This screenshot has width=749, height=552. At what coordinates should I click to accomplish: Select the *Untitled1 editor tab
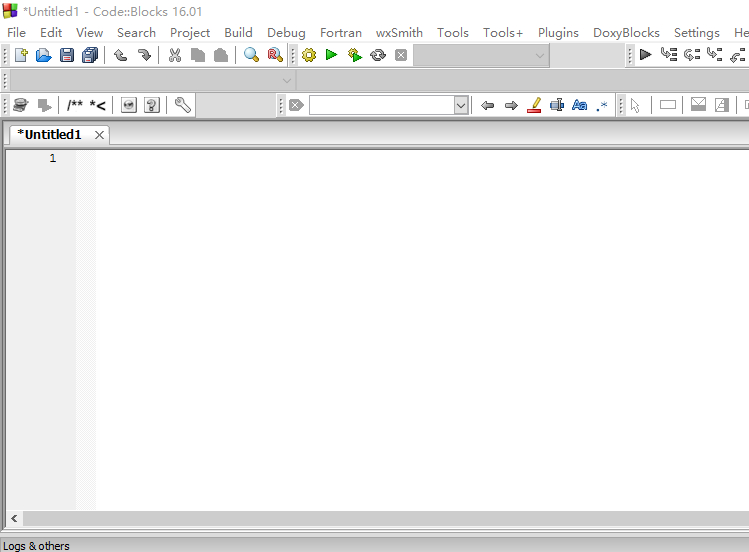49,135
